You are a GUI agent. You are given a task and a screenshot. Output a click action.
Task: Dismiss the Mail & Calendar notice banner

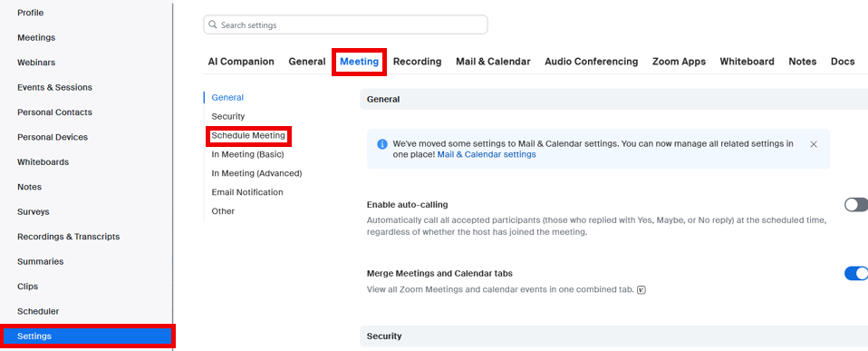point(814,144)
